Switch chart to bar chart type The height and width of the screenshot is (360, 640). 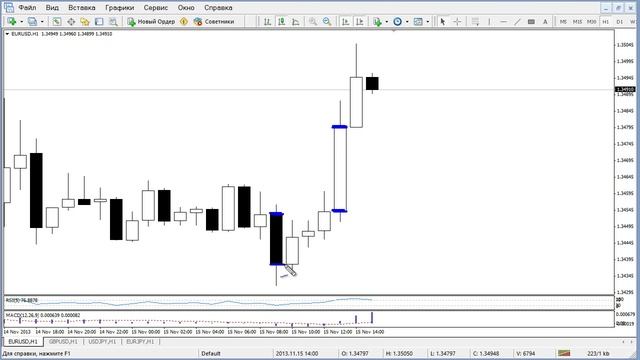pos(267,22)
